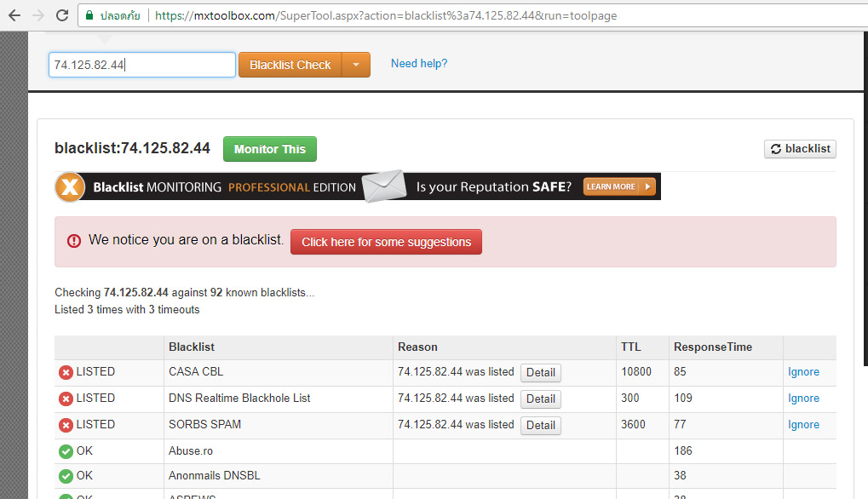Select the SORBS SPAM blacklist name
868x499 pixels.
(x=204, y=424)
